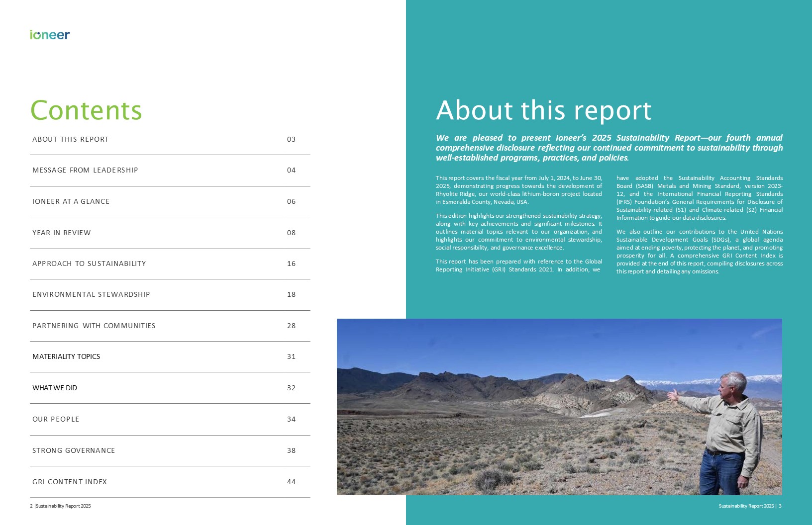Image resolution: width=812 pixels, height=525 pixels.
Task: Click the italic introduction paragraph
Action: (x=609, y=148)
